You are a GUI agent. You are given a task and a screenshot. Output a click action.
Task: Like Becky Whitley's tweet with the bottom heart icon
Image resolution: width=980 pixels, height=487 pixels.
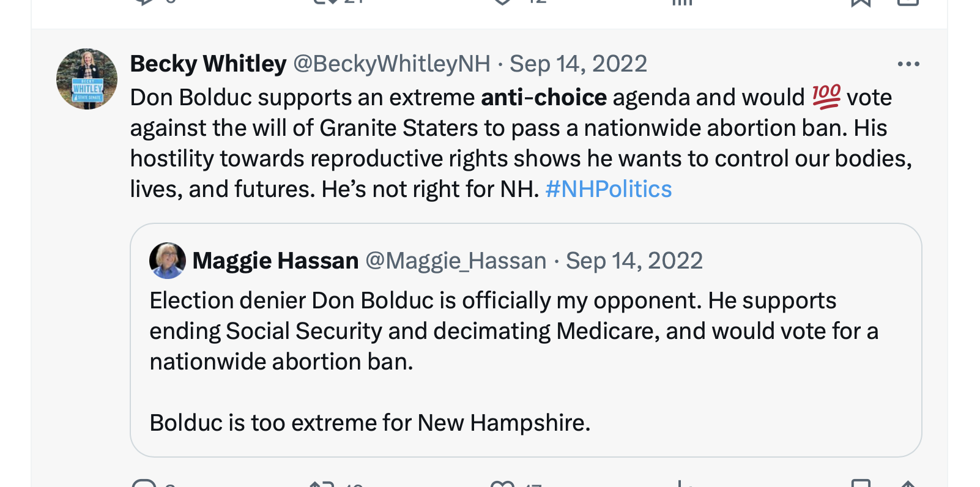(x=502, y=485)
